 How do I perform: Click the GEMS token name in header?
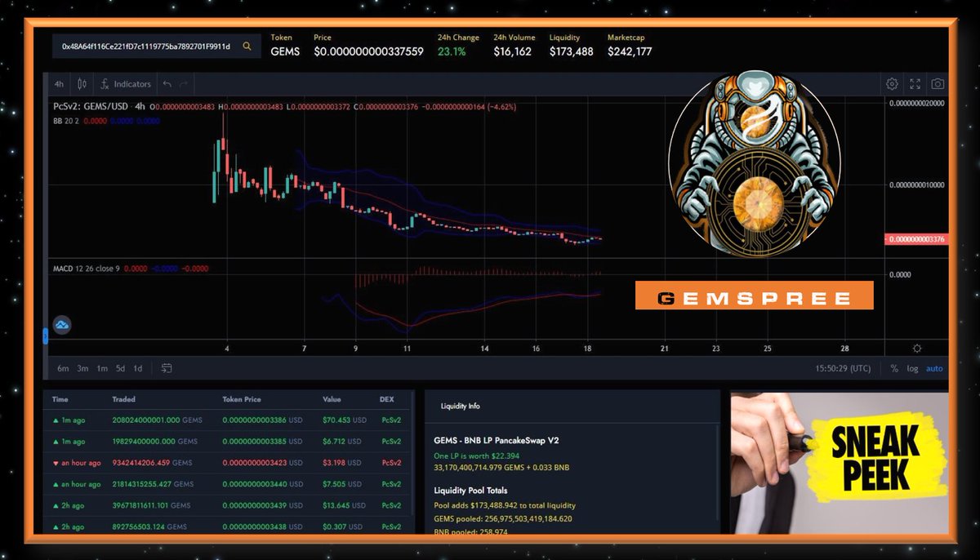pos(285,51)
